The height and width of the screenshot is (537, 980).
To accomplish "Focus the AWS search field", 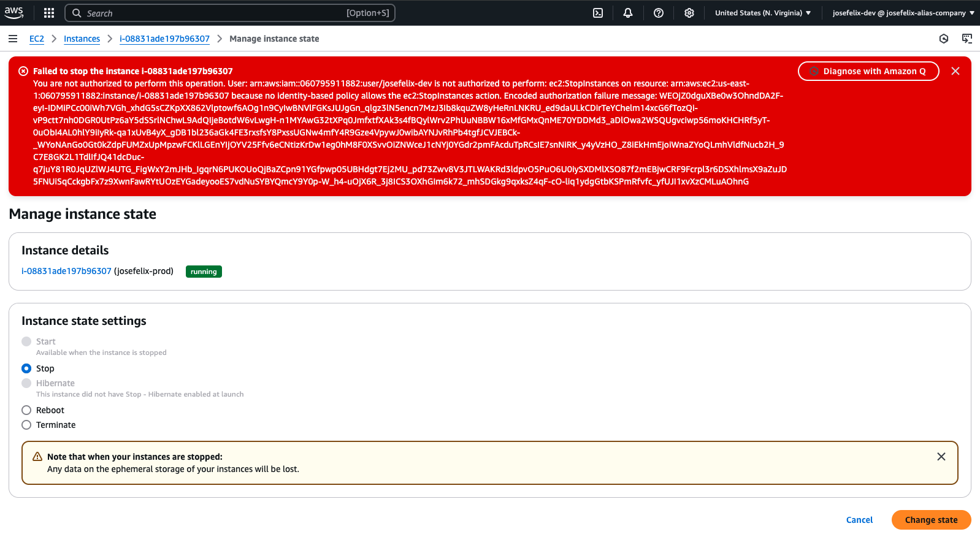I will (x=230, y=13).
